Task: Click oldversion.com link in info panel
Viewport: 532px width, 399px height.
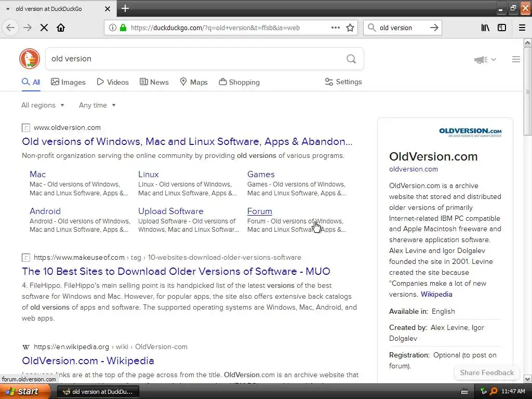Action: click(413, 169)
